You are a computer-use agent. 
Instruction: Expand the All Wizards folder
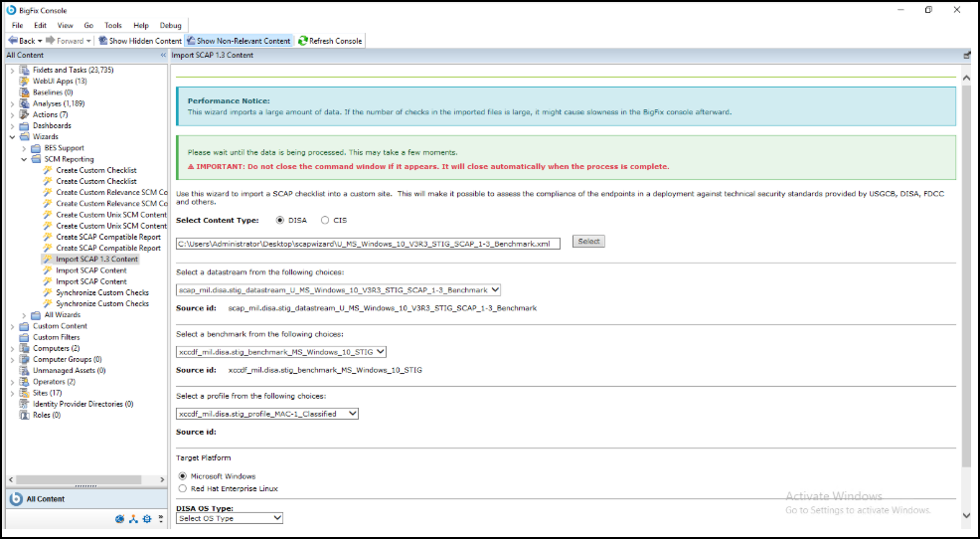click(24, 315)
